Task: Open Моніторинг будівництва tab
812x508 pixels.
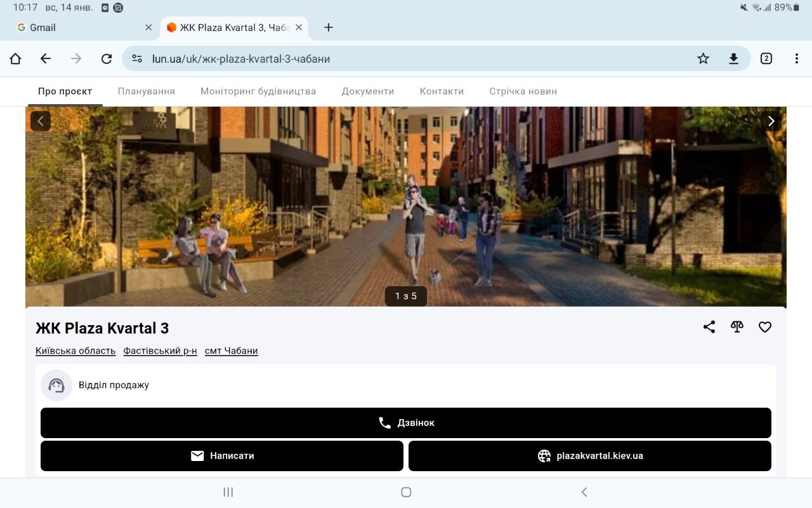Action: [258, 91]
